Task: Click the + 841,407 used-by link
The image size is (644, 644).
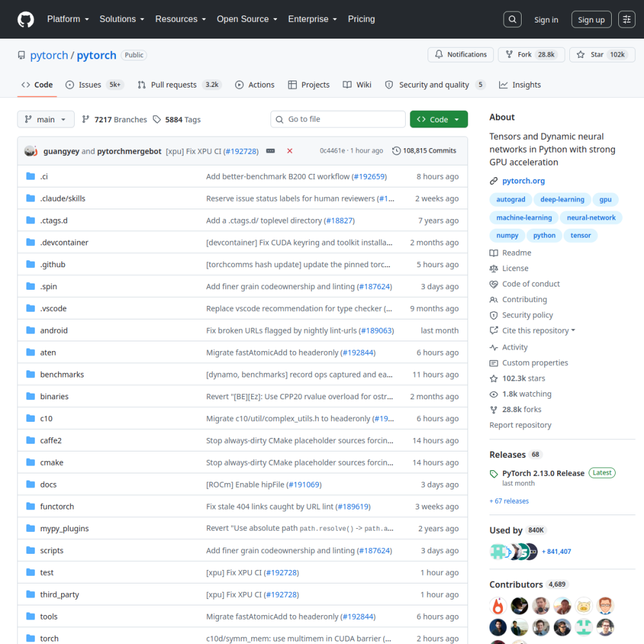Action: pos(556,552)
